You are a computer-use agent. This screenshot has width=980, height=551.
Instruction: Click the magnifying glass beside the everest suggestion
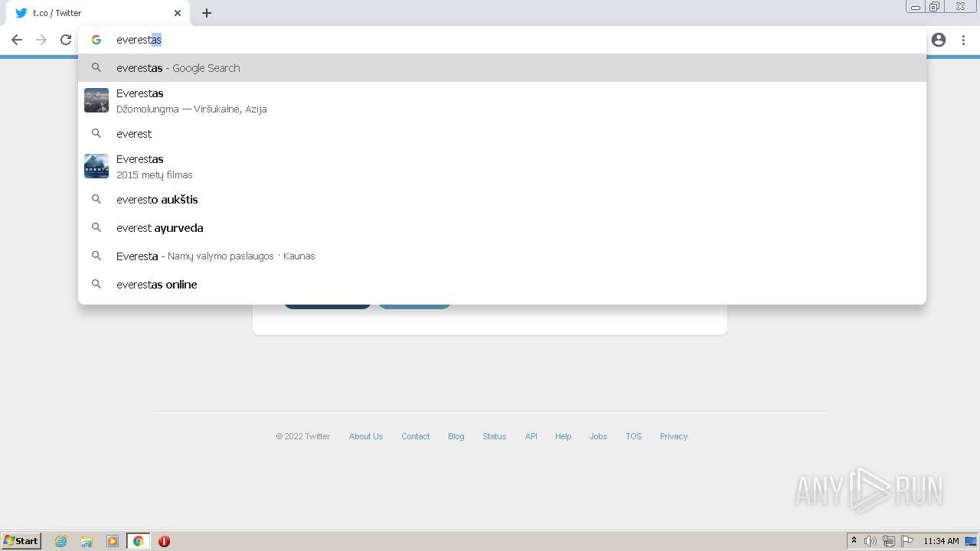[x=96, y=133]
